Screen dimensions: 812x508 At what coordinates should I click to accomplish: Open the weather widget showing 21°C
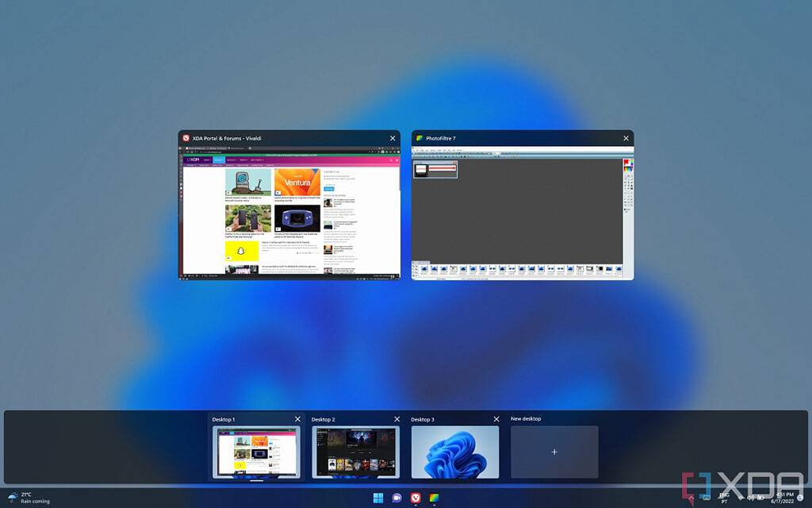tap(29, 498)
